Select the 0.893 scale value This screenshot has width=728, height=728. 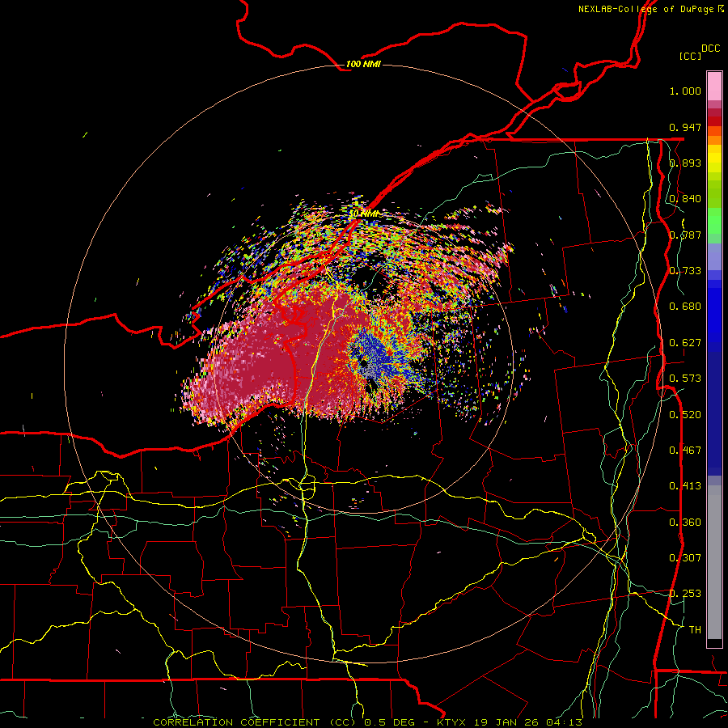point(685,163)
